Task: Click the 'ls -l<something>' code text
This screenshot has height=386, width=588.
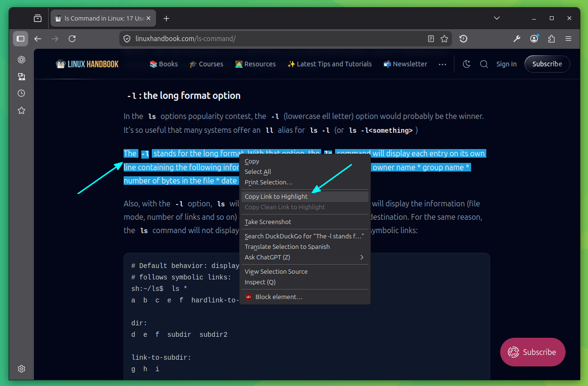Action: (x=381, y=130)
